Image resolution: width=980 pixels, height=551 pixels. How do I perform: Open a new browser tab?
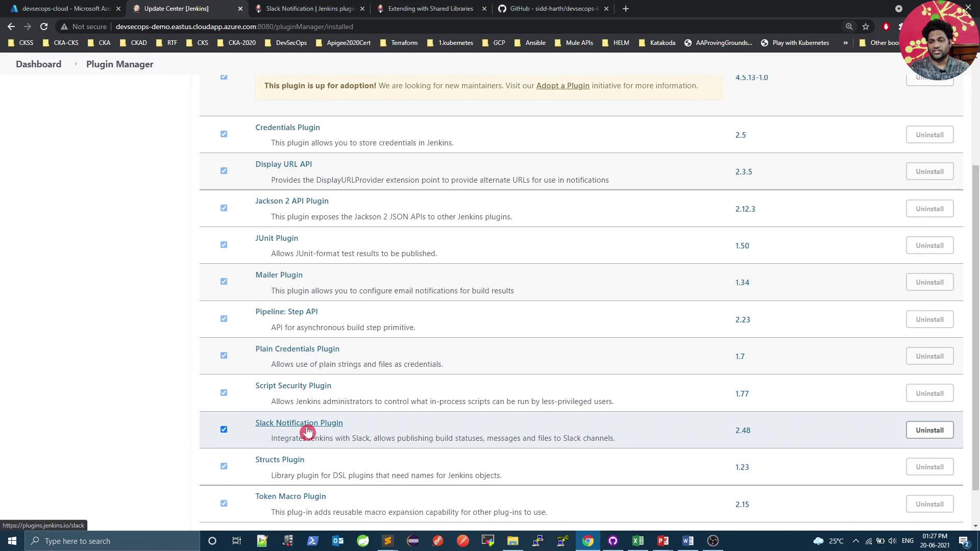626,9
